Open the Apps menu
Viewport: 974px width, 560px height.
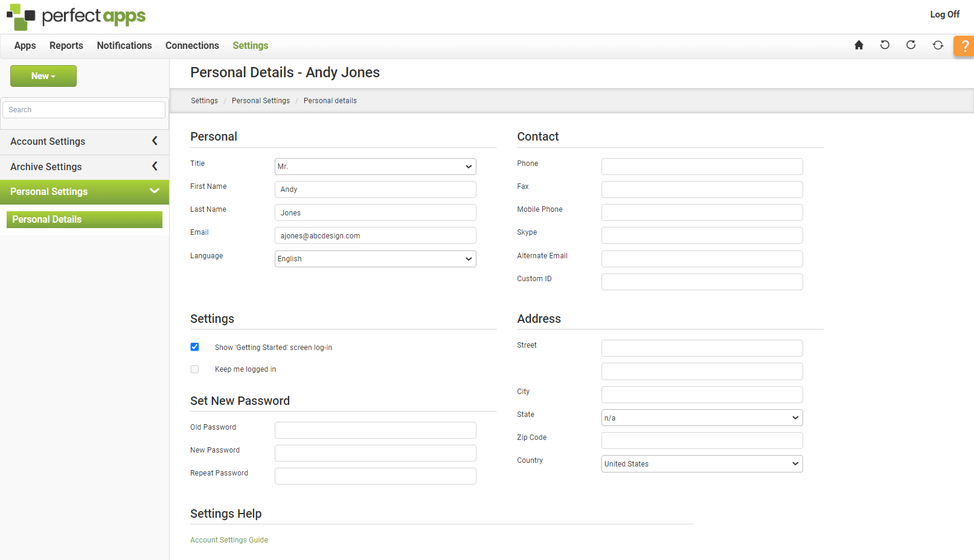25,46
